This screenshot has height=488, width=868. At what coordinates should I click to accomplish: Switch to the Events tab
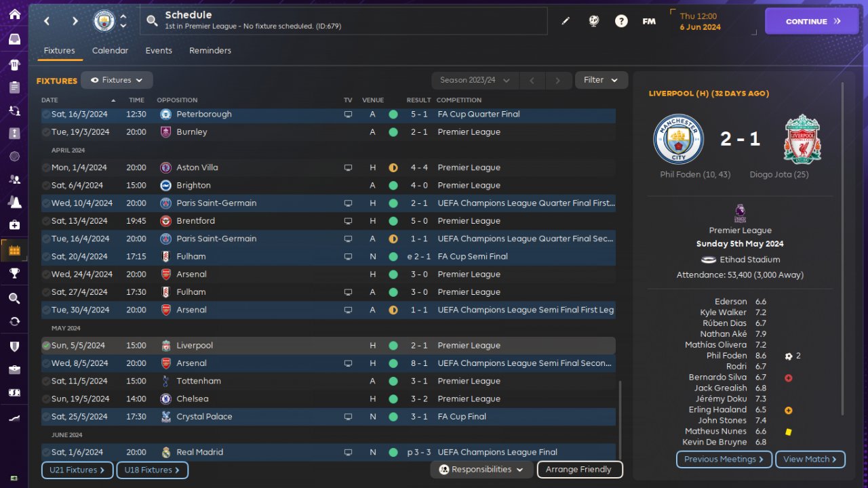click(x=159, y=50)
